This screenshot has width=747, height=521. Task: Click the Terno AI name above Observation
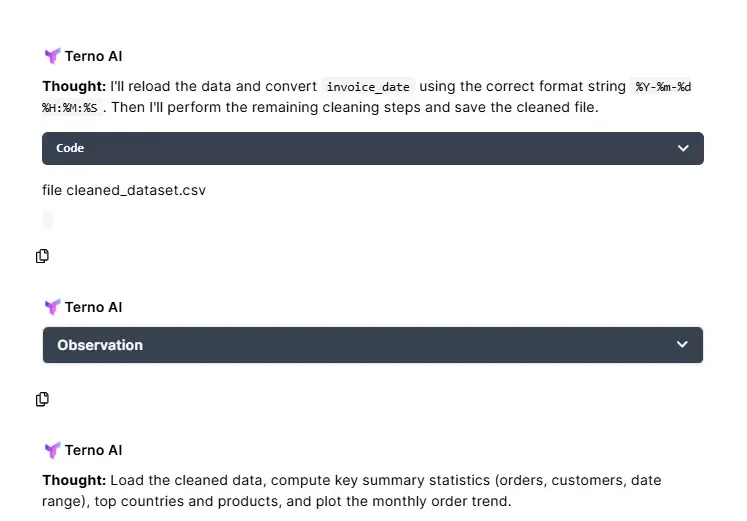tap(94, 307)
